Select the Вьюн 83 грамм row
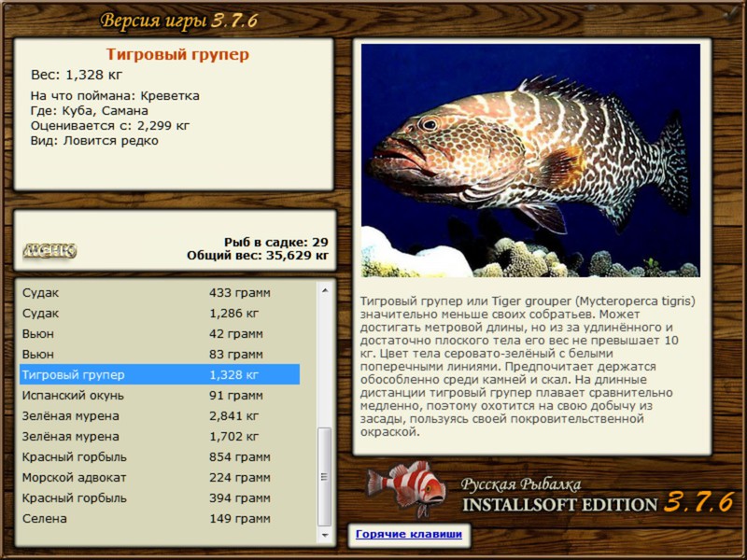Viewport: 747px width, 560px height. (x=160, y=354)
